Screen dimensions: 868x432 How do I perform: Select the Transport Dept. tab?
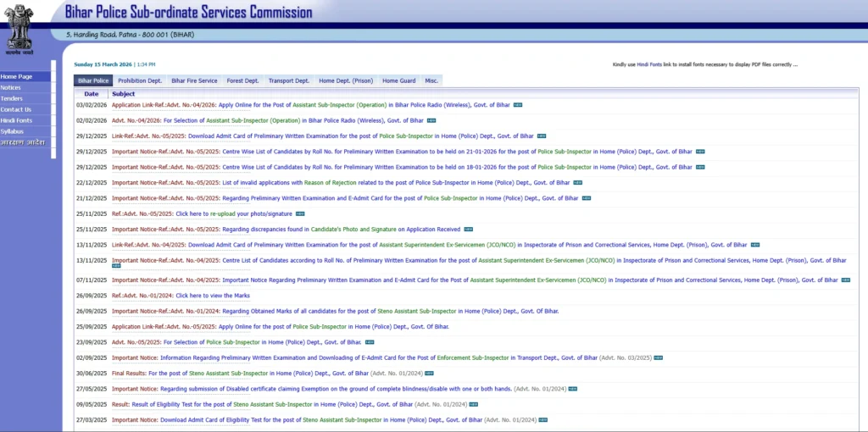pos(289,80)
